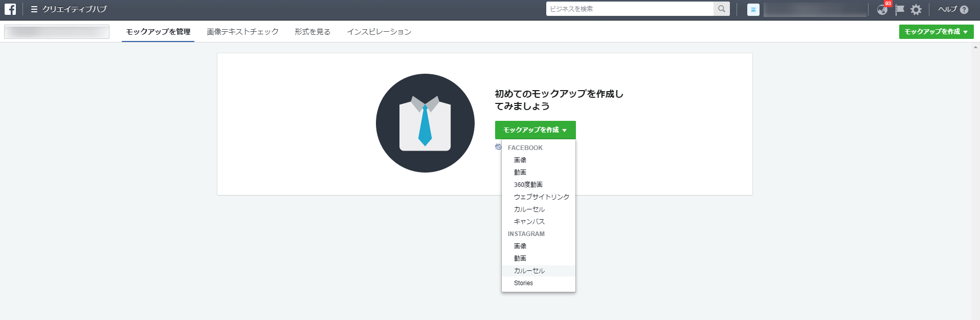Image resolution: width=980 pixels, height=320 pixels.
Task: Choose Stories from the Instagram section
Action: click(539, 283)
